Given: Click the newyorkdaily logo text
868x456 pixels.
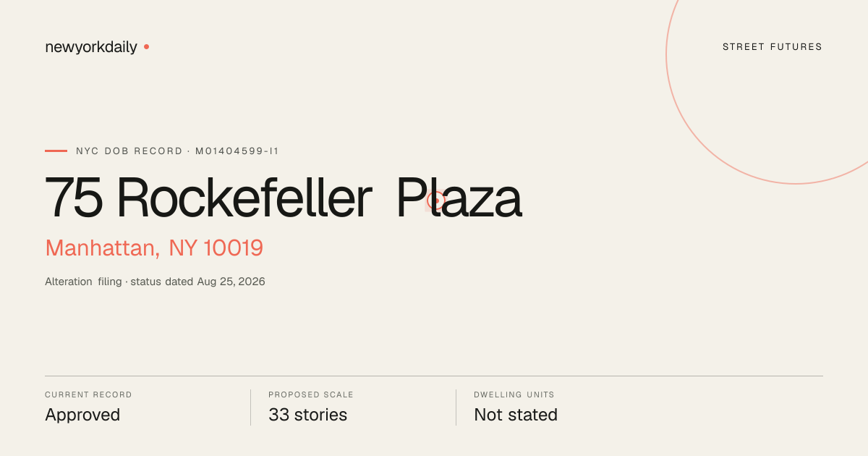Looking at the screenshot, I should click(91, 47).
